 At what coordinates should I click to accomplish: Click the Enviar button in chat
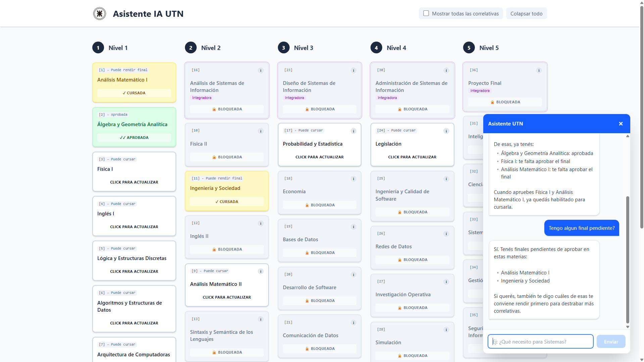pyautogui.click(x=611, y=342)
